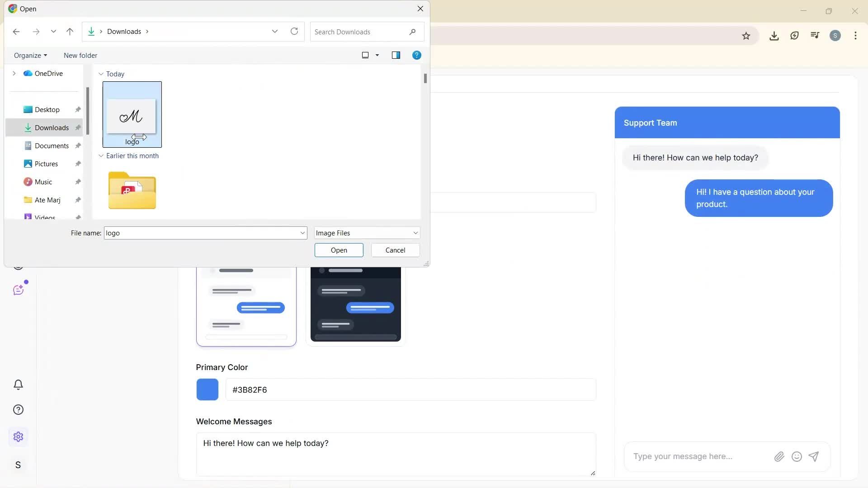Click the Open button to load logo
Screen dimensions: 868x488
point(339,250)
